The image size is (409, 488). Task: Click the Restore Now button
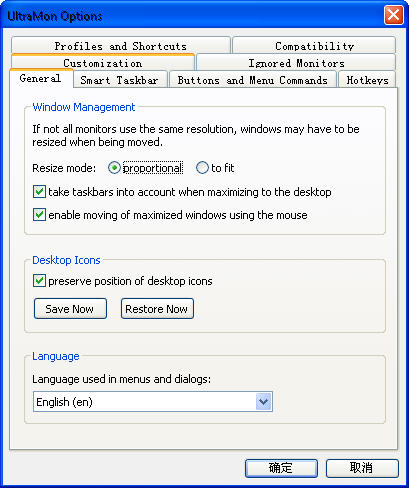[157, 309]
